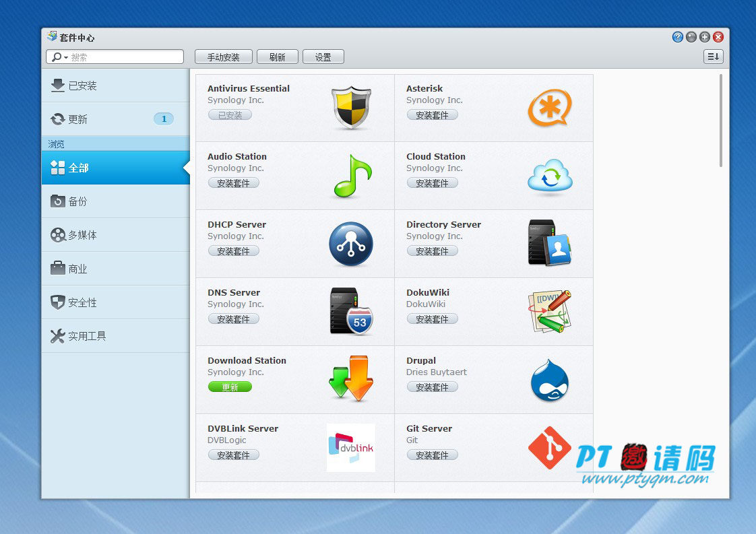Click the Cloud Station cloud sync icon
756x534 pixels.
pos(550,176)
